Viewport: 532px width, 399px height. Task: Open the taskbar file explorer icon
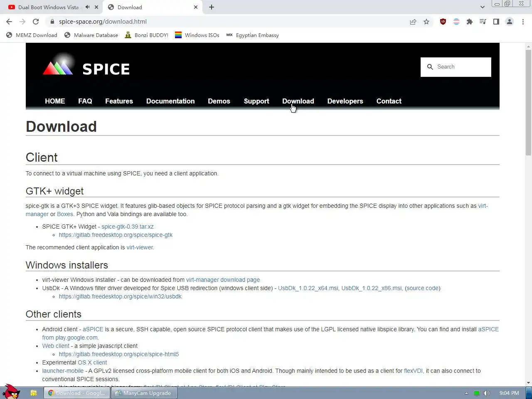click(34, 393)
